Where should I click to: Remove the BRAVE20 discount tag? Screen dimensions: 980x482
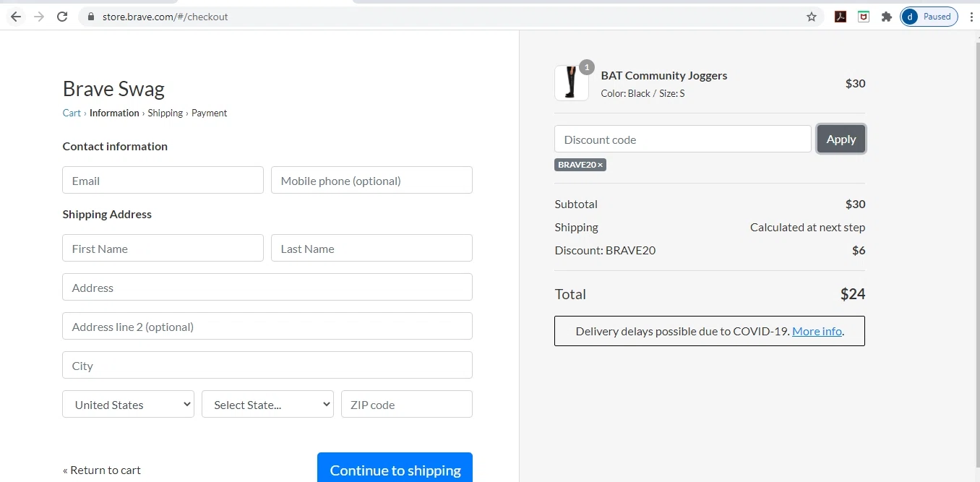600,165
